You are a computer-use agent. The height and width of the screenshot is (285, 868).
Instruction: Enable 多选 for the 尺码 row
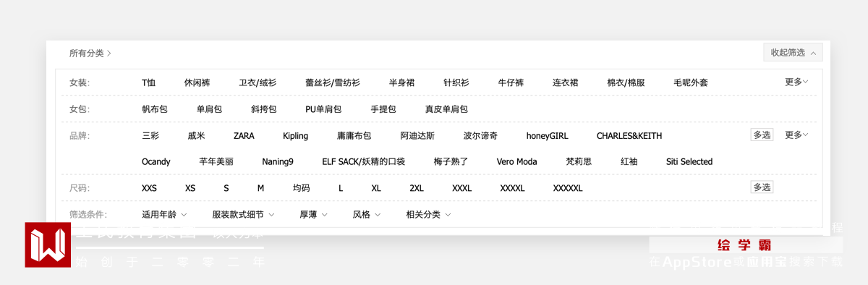[762, 187]
